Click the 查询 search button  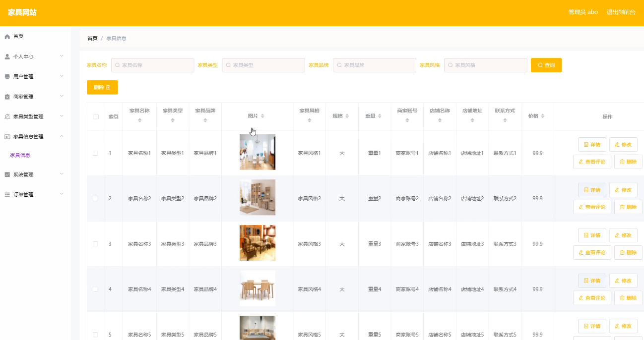(x=546, y=65)
